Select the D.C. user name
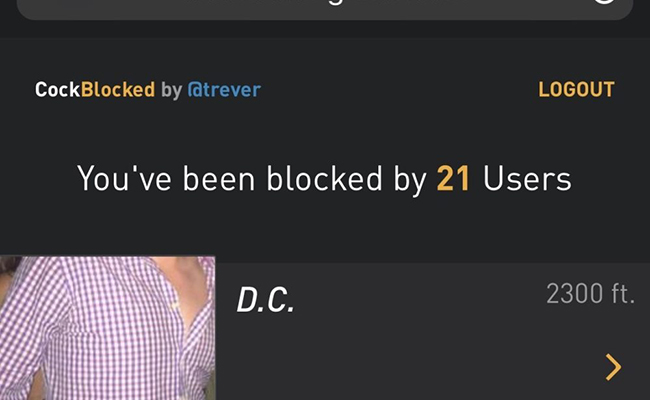This screenshot has width=650, height=400. 265,300
